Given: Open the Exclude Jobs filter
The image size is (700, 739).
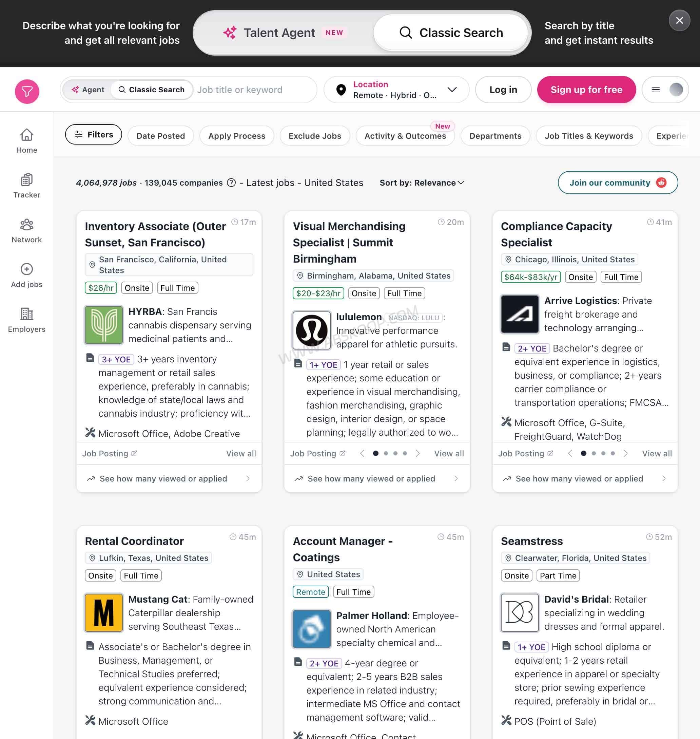Looking at the screenshot, I should pyautogui.click(x=314, y=136).
